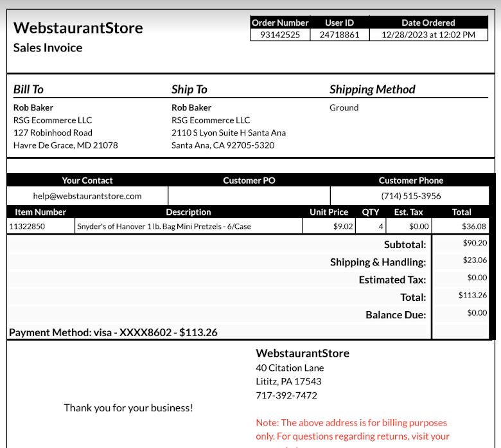Click the Ship To heading
501x448 pixels.
tap(189, 89)
